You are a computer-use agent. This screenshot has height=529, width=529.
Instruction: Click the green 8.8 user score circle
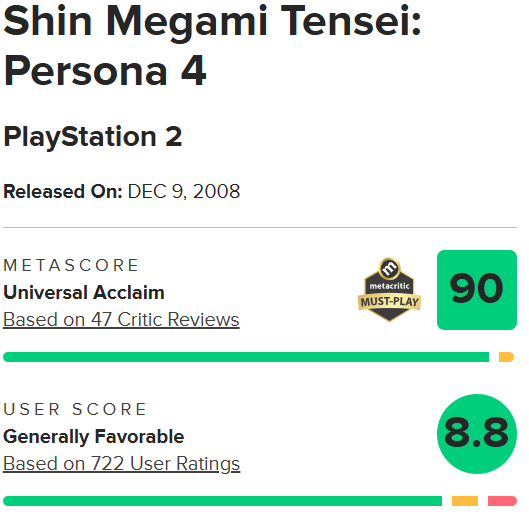477,434
